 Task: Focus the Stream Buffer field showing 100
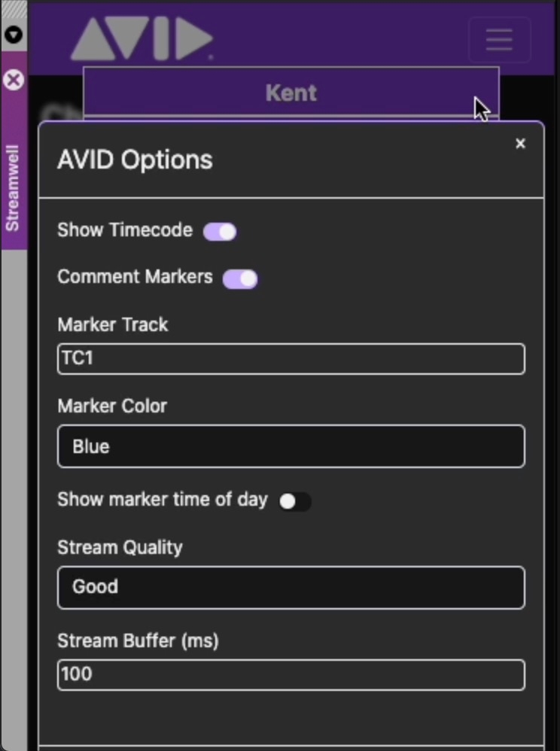pyautogui.click(x=291, y=674)
